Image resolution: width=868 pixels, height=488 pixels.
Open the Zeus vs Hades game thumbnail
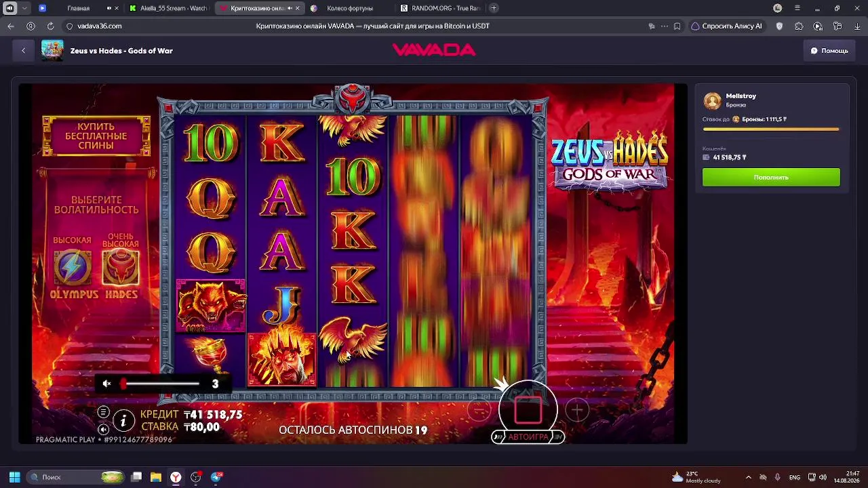click(x=52, y=51)
